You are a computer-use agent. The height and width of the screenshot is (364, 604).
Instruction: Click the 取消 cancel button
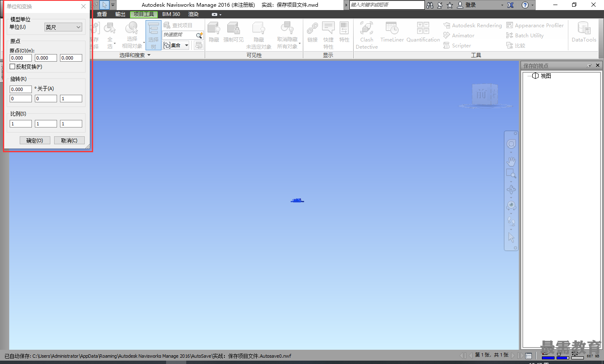tap(69, 140)
